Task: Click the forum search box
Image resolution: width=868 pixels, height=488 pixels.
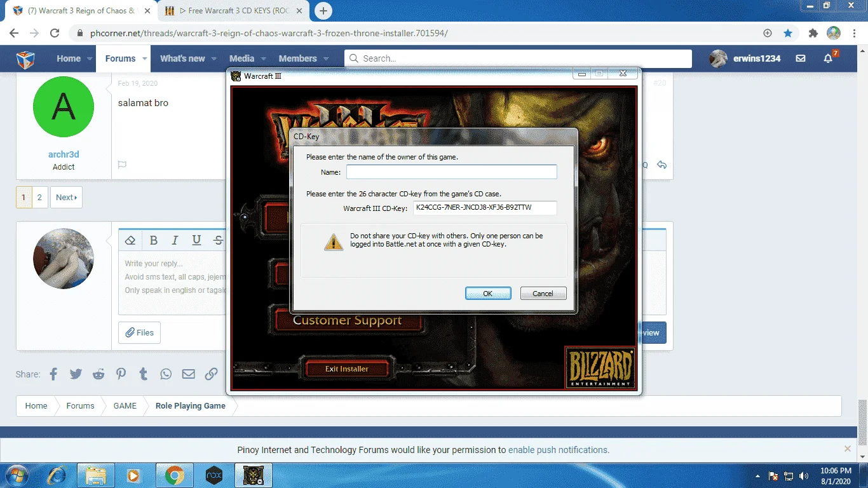Action: [x=518, y=58]
